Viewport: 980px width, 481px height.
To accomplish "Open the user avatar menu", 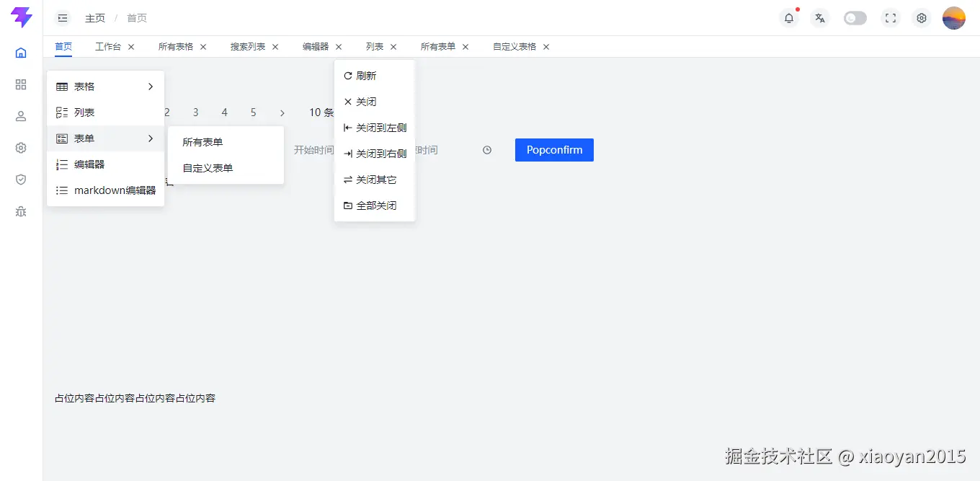I will pos(954,18).
